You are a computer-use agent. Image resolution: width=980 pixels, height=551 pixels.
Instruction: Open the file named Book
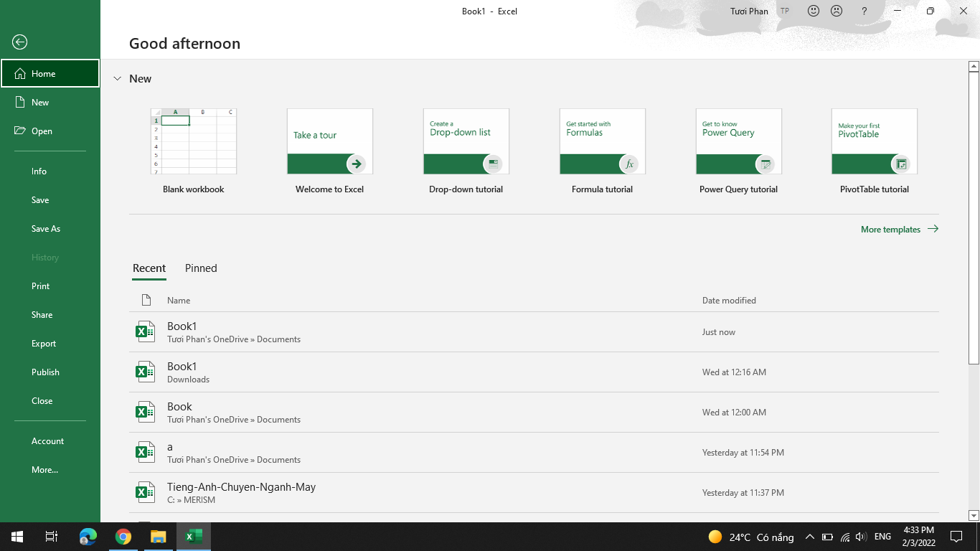pyautogui.click(x=534, y=412)
